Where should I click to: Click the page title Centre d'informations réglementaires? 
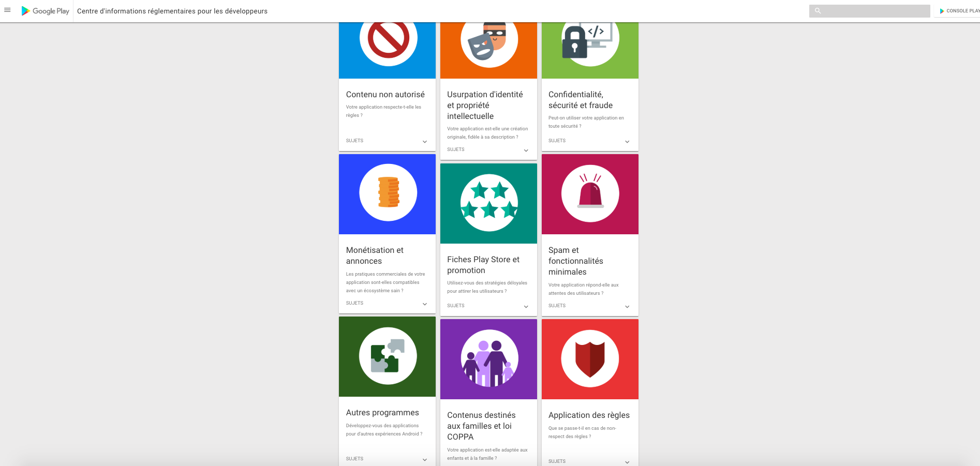click(172, 11)
